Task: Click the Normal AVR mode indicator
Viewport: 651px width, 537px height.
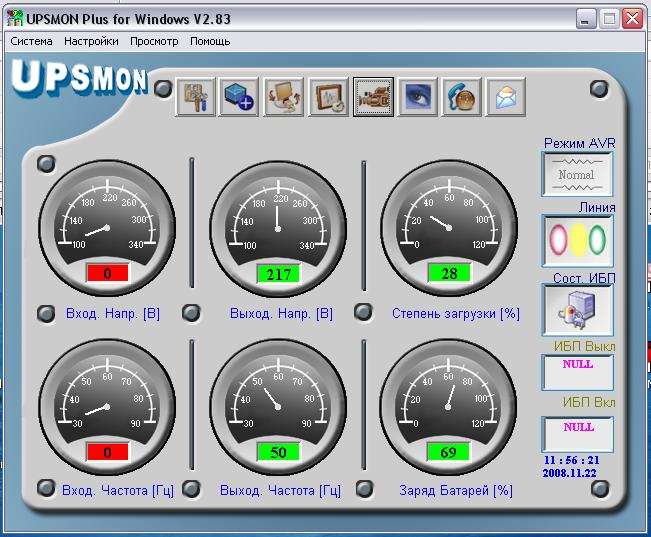Action: click(577, 174)
